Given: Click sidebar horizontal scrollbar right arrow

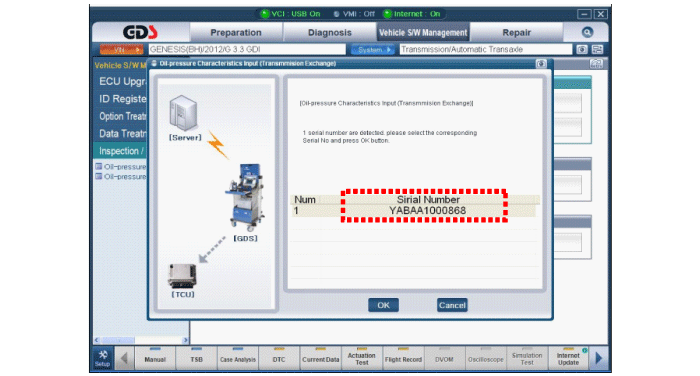Looking at the screenshot, I should click(185, 340).
